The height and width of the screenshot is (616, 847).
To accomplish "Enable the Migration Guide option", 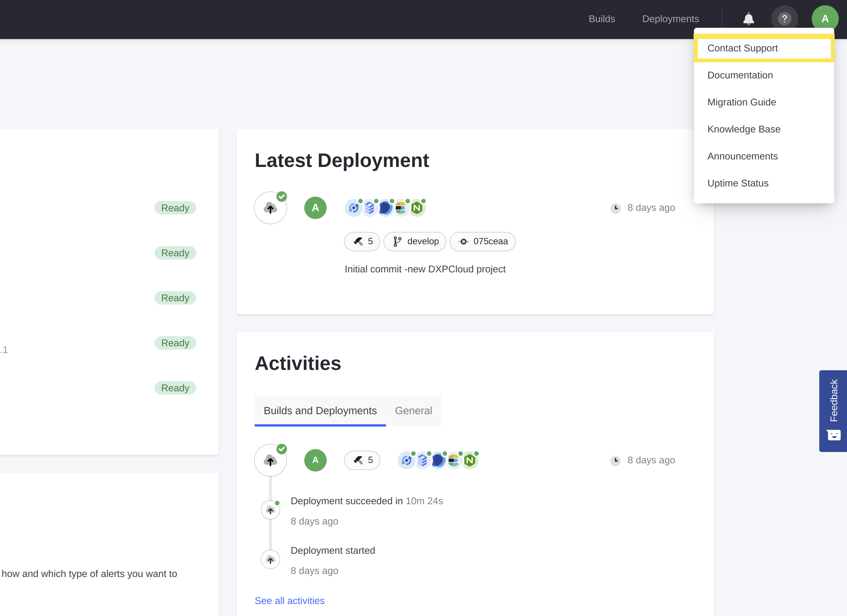I will [x=742, y=102].
